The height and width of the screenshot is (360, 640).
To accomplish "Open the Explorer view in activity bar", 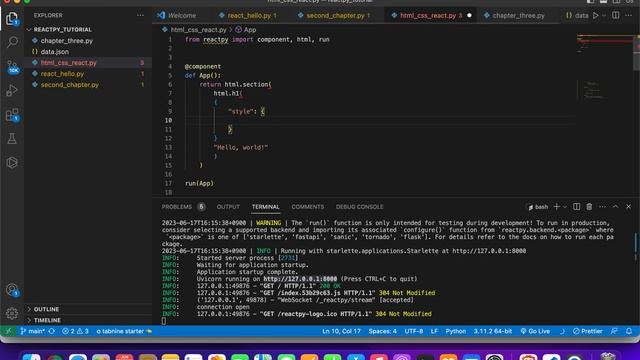I will click(x=12, y=18).
